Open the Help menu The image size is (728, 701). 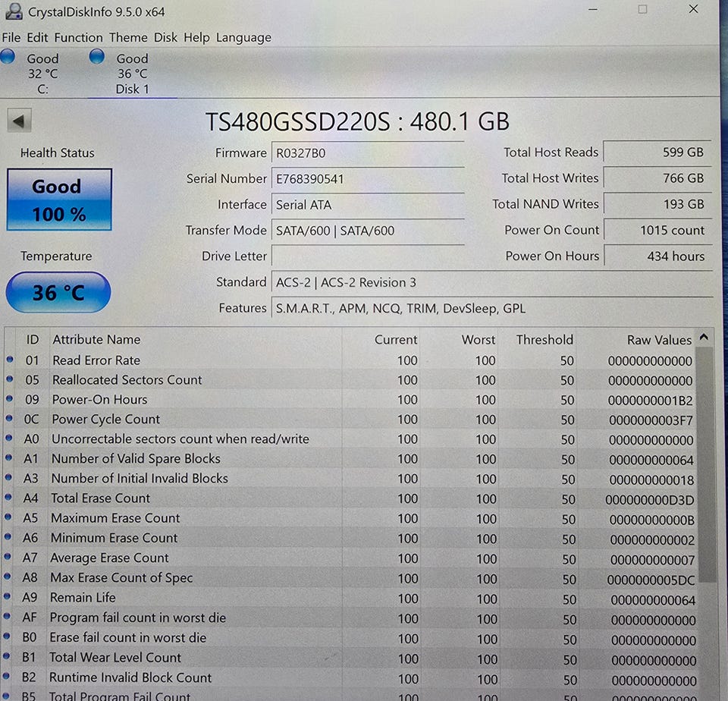[x=196, y=38]
